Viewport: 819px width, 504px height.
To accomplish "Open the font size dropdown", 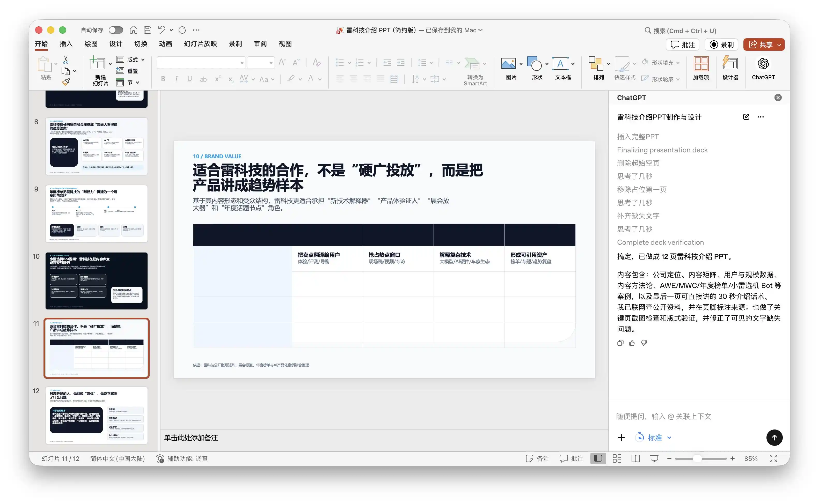I will (271, 63).
